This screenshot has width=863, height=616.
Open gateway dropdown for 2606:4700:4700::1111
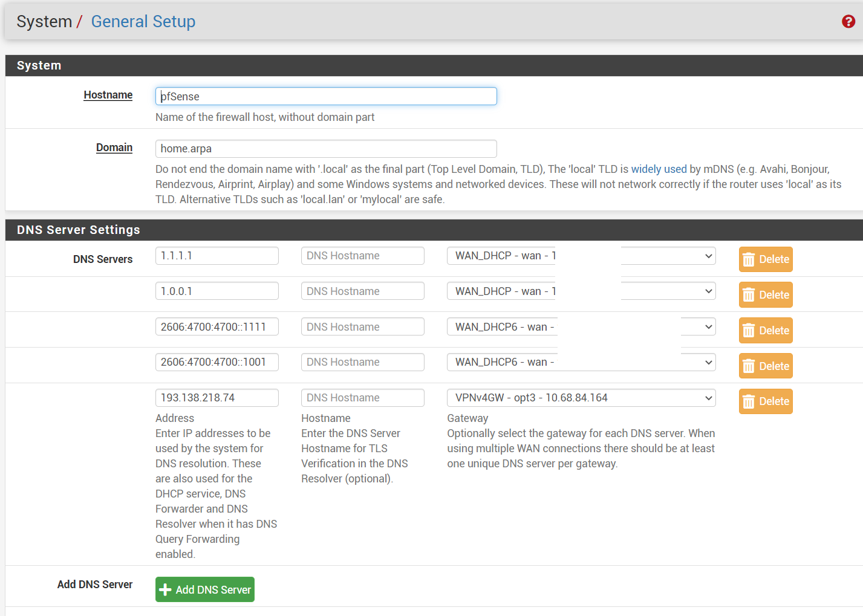coord(581,327)
